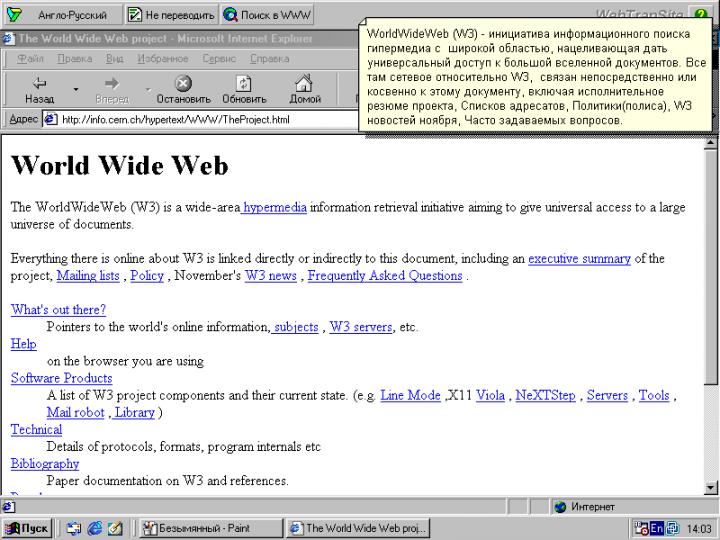Follow the NeXTStep link
Image resolution: width=720 pixels, height=540 pixels.
click(546, 395)
